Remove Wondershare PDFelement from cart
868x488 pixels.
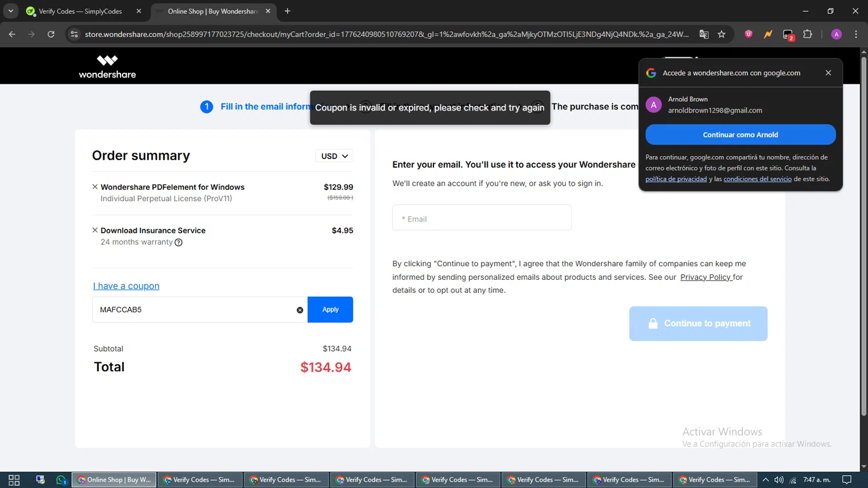95,187
